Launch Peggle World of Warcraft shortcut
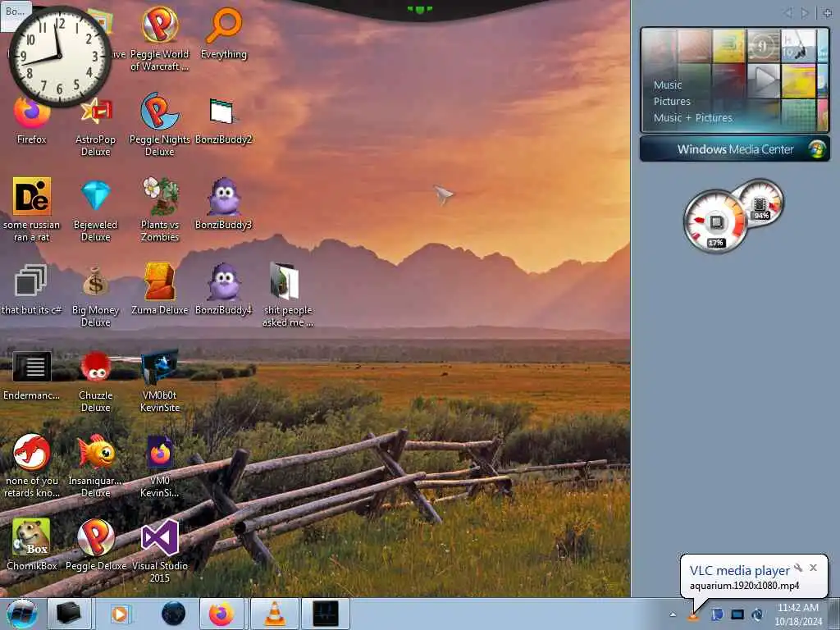840x630 pixels. [159, 40]
